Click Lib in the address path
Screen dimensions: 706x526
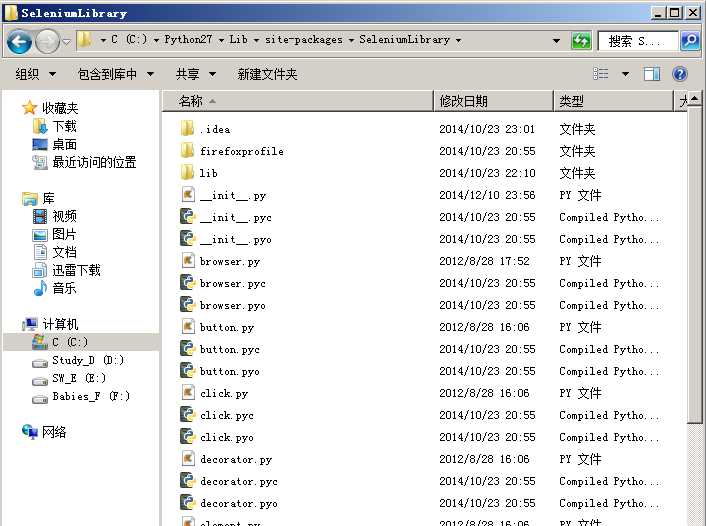(238, 40)
